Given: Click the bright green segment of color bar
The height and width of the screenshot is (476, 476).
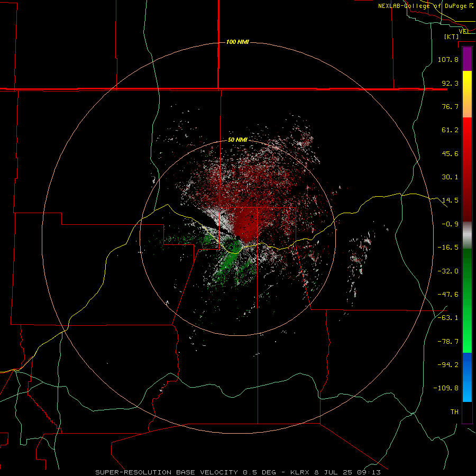Looking at the screenshot, I should pos(467,300).
